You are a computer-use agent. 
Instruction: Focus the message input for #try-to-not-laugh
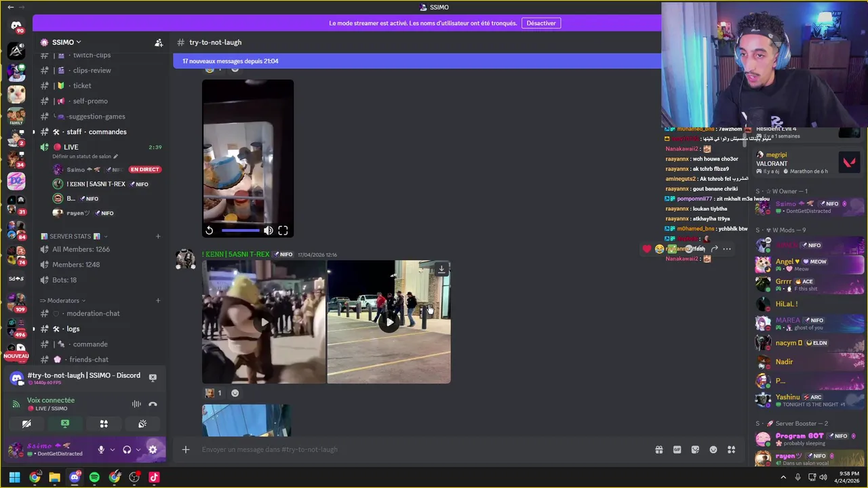pos(420,449)
